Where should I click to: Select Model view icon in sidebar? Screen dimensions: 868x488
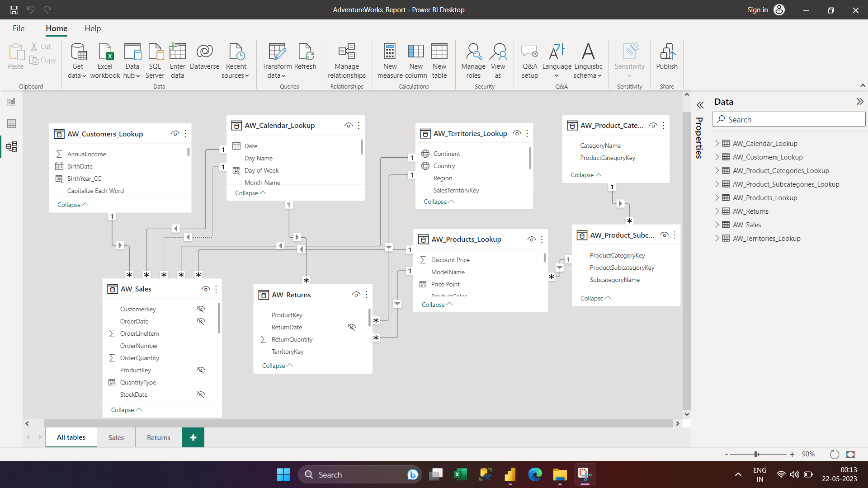pyautogui.click(x=11, y=146)
